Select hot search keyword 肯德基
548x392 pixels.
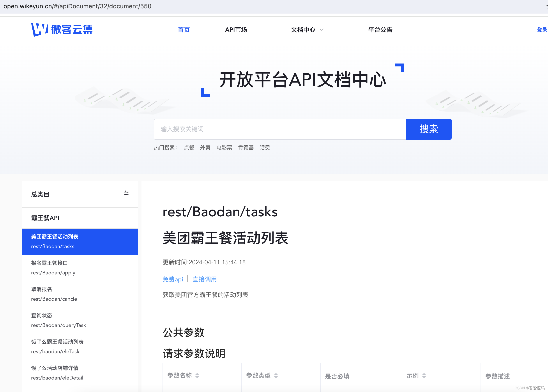point(246,147)
